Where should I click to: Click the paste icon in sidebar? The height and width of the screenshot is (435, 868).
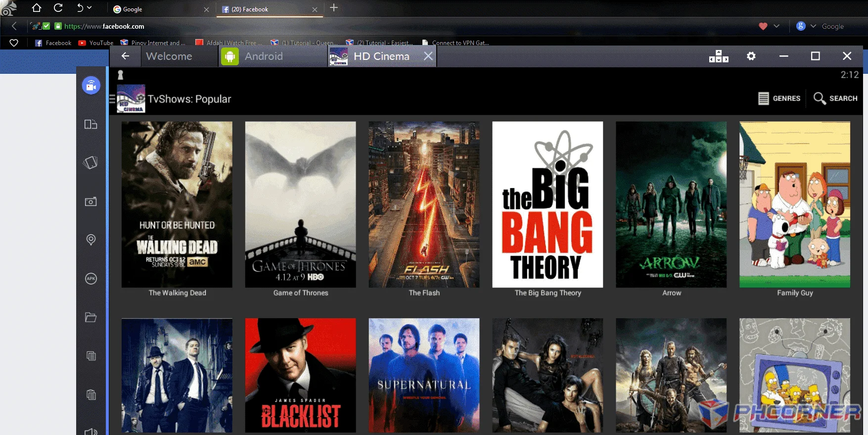click(91, 394)
